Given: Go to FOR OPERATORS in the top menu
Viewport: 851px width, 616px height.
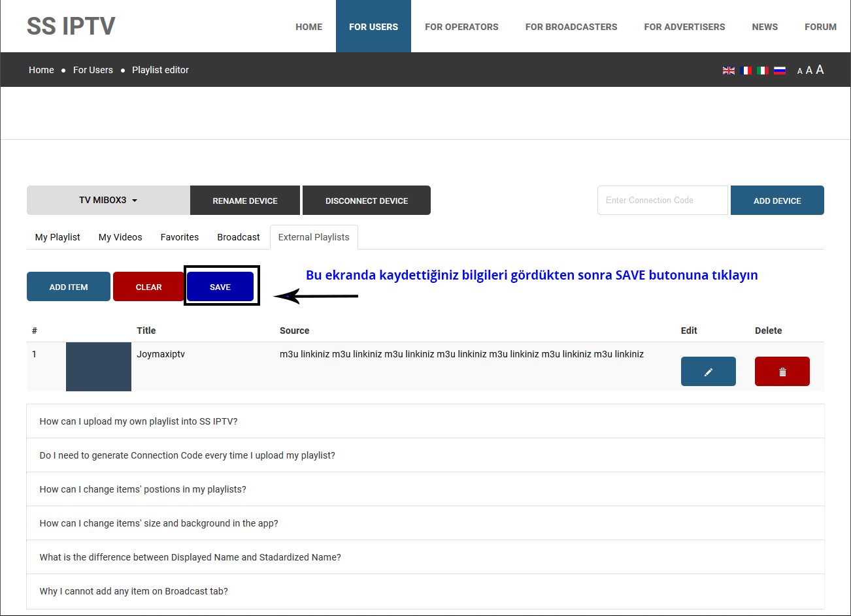Looking at the screenshot, I should [461, 27].
